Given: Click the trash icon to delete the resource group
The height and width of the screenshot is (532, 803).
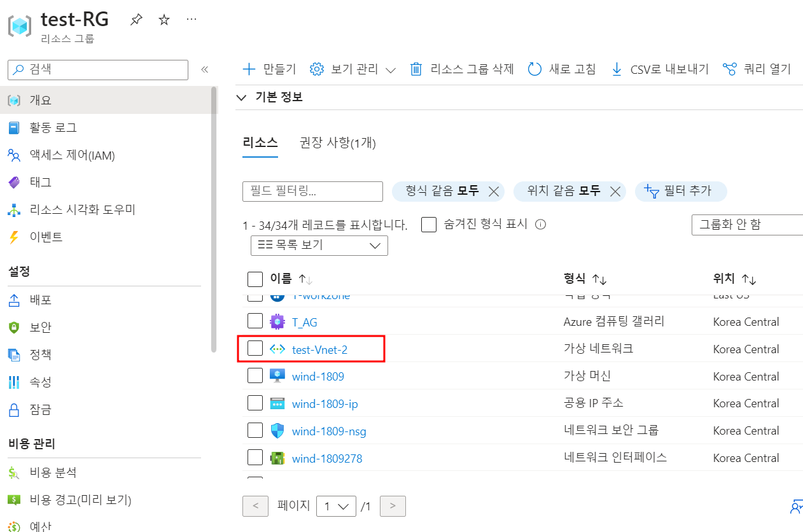Looking at the screenshot, I should (416, 69).
